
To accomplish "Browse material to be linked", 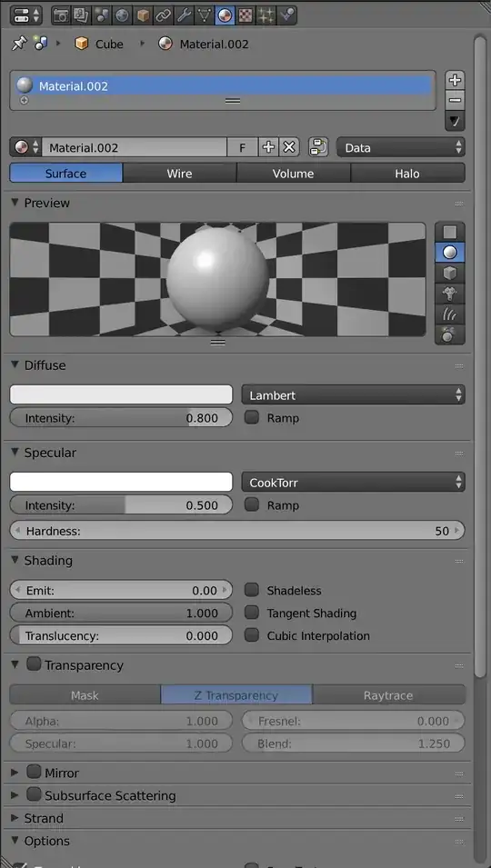I will (25, 147).
